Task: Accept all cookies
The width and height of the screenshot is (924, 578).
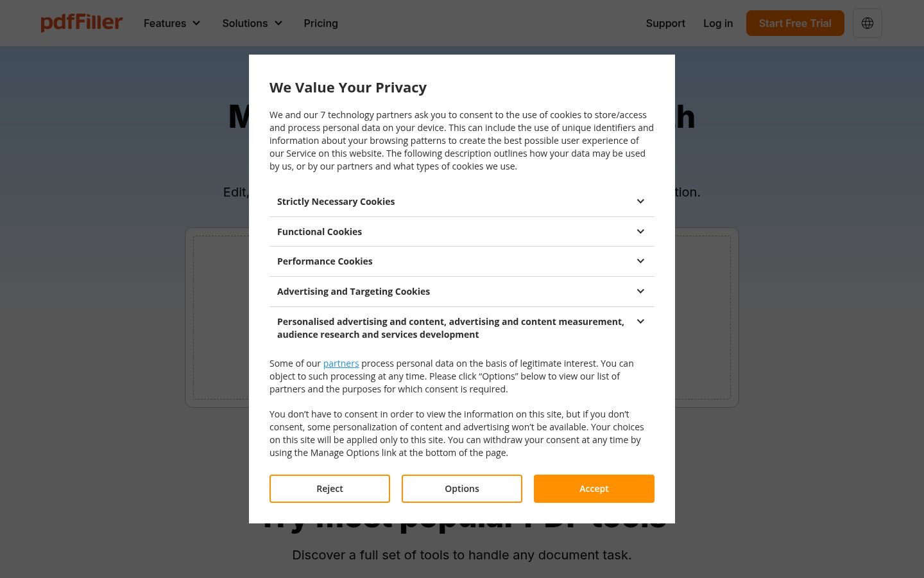Action: pyautogui.click(x=594, y=489)
